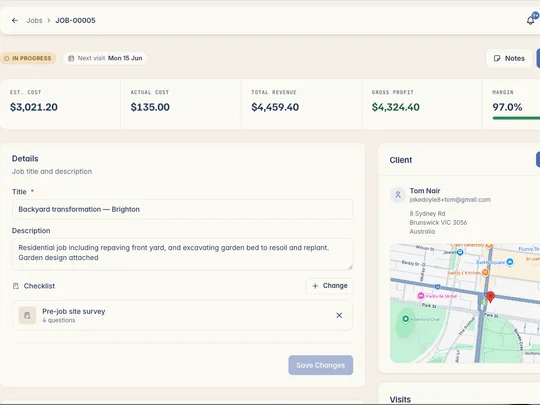Click the Client panel heading
540x405 pixels.
pyautogui.click(x=401, y=160)
